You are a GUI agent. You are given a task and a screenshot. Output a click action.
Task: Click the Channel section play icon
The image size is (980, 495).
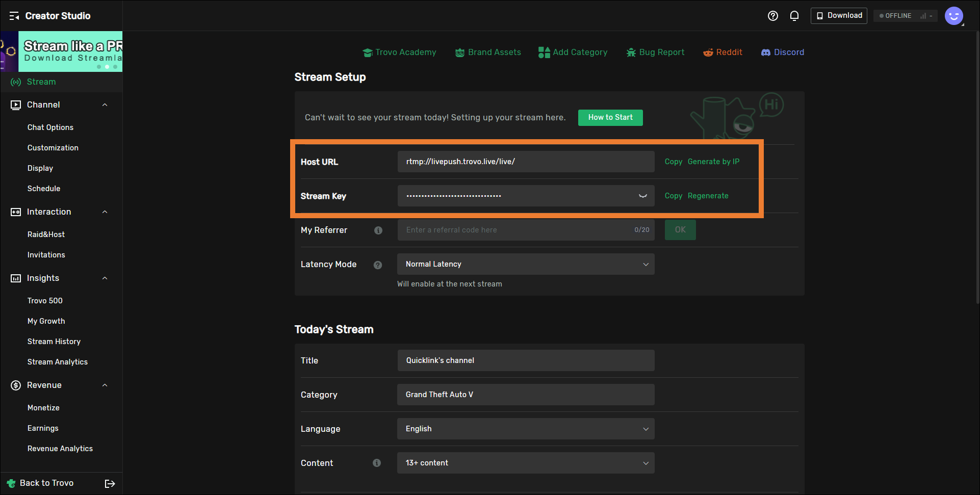[x=16, y=105]
